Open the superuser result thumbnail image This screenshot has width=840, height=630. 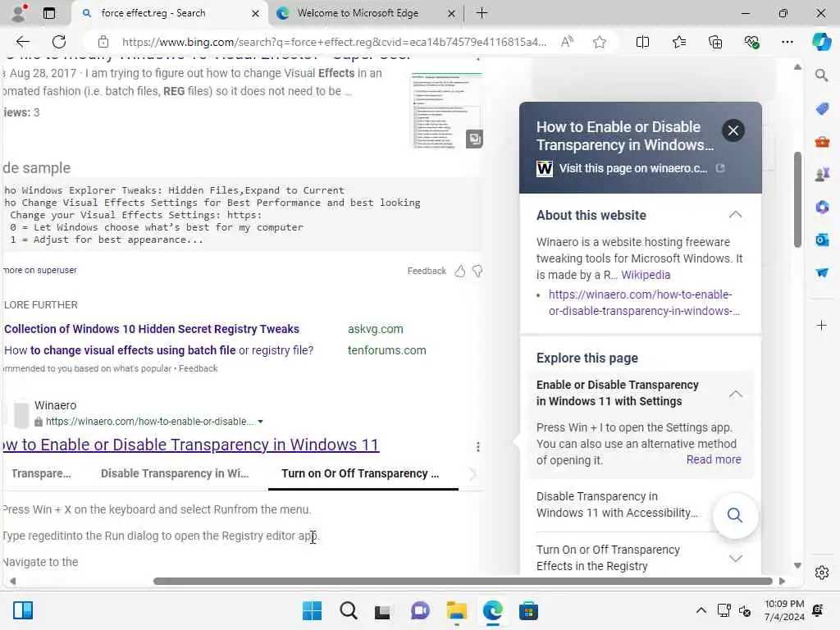coord(447,111)
